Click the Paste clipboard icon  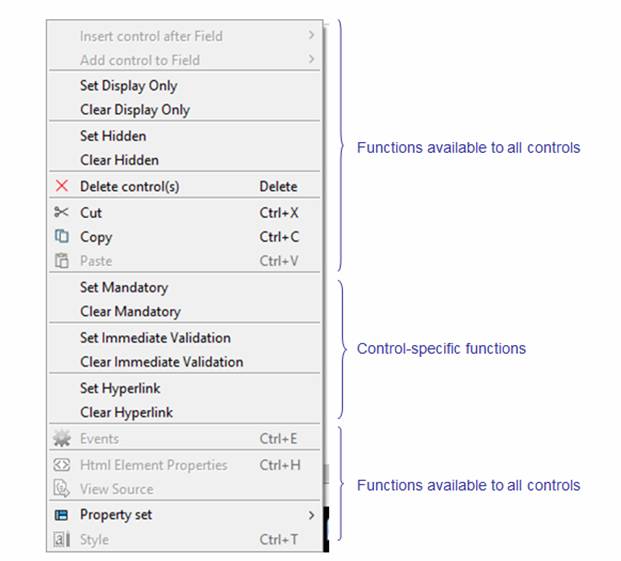(x=62, y=261)
